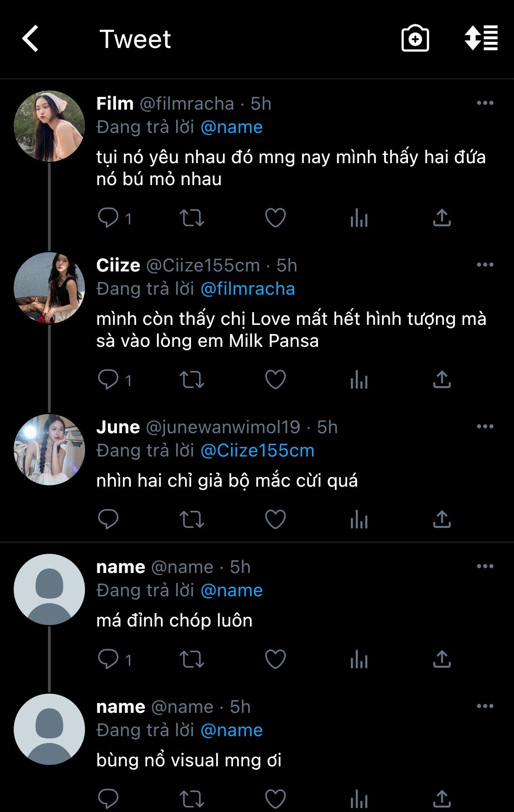Open Film's profile picture
Viewport: 514px width, 812px height.
point(49,126)
